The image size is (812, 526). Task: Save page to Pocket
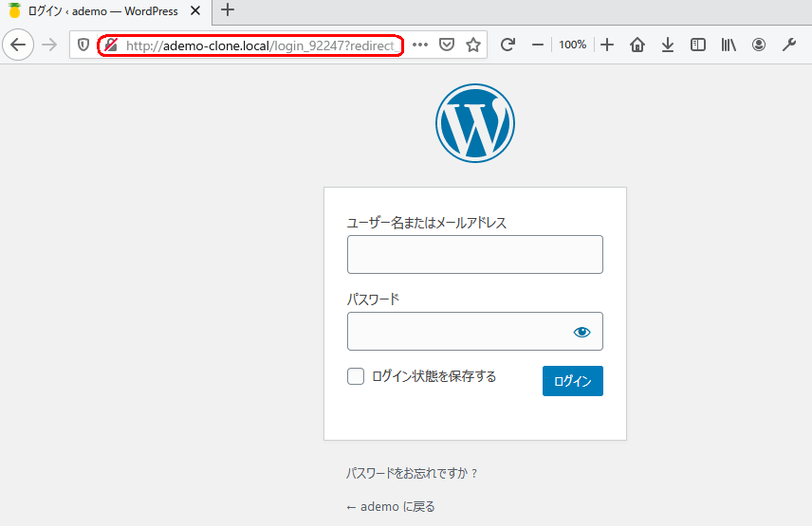point(447,45)
